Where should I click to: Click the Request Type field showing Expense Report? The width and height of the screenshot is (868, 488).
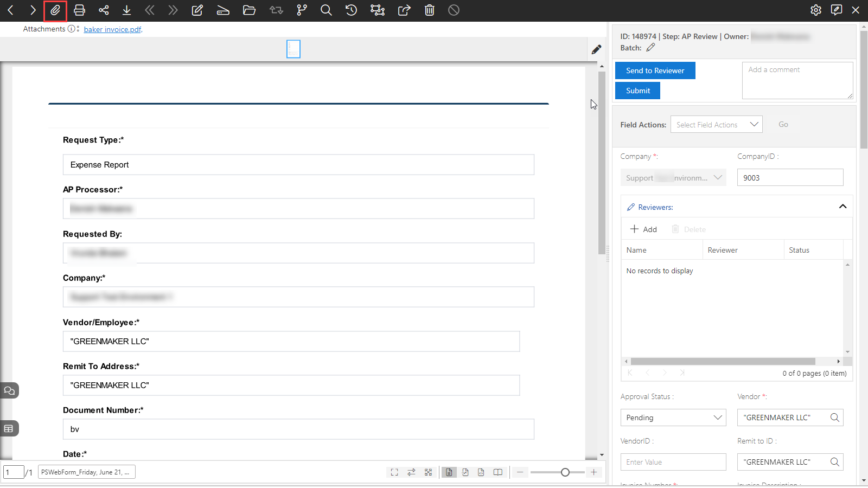298,165
